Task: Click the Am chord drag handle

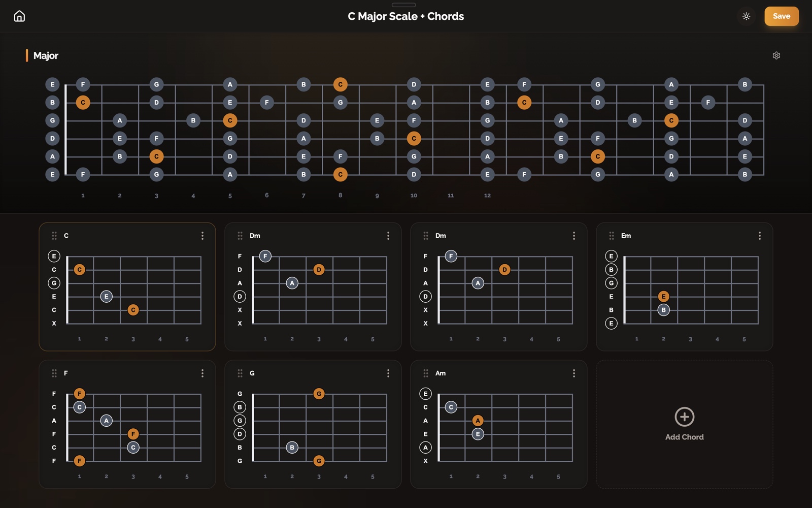Action: [x=426, y=373]
